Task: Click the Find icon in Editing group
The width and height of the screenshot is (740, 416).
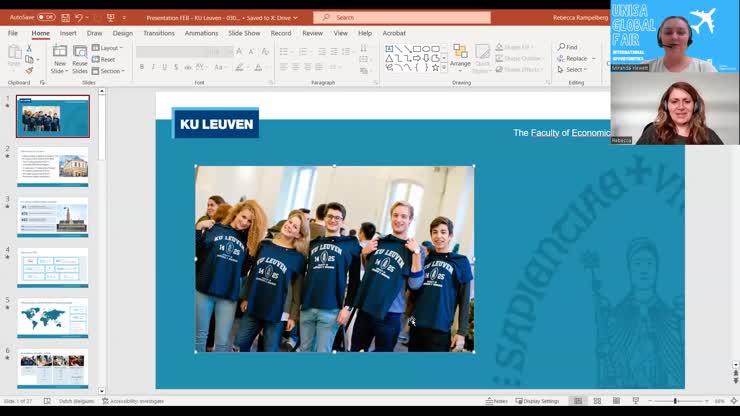Action: click(x=568, y=47)
